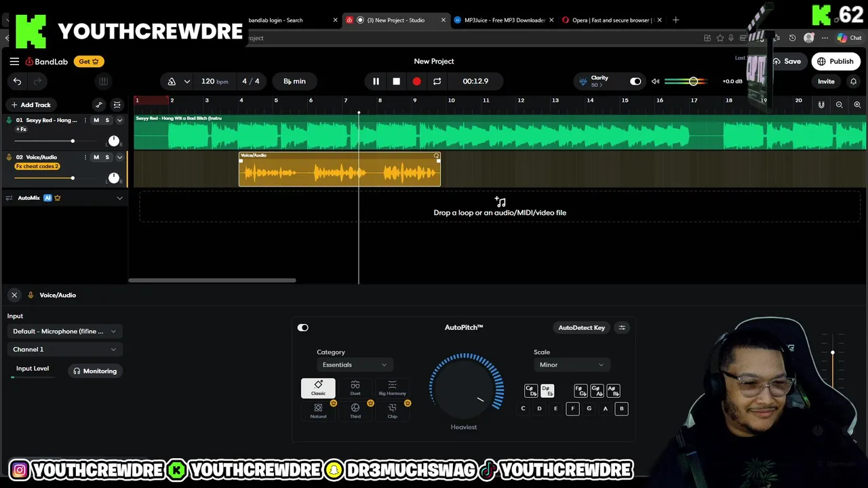Switch to MP3Juice browser tab
Image resolution: width=868 pixels, height=488 pixels.
pyautogui.click(x=505, y=20)
